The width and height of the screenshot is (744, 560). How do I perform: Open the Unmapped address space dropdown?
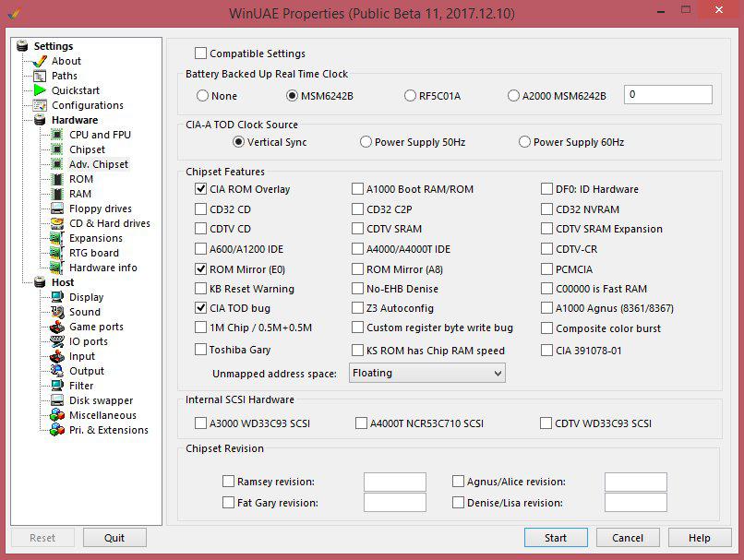click(427, 373)
